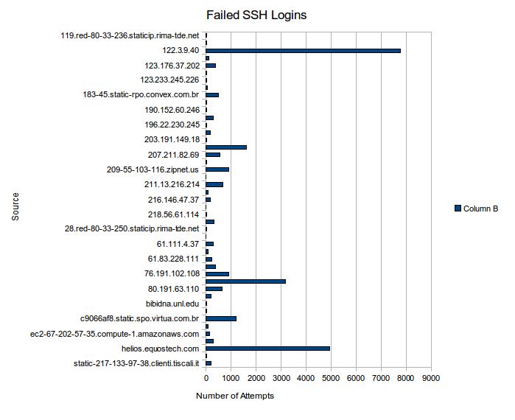Image resolution: width=515 pixels, height=420 pixels.
Task: Select the 80.191.63.110 bar
Action: click(214, 289)
